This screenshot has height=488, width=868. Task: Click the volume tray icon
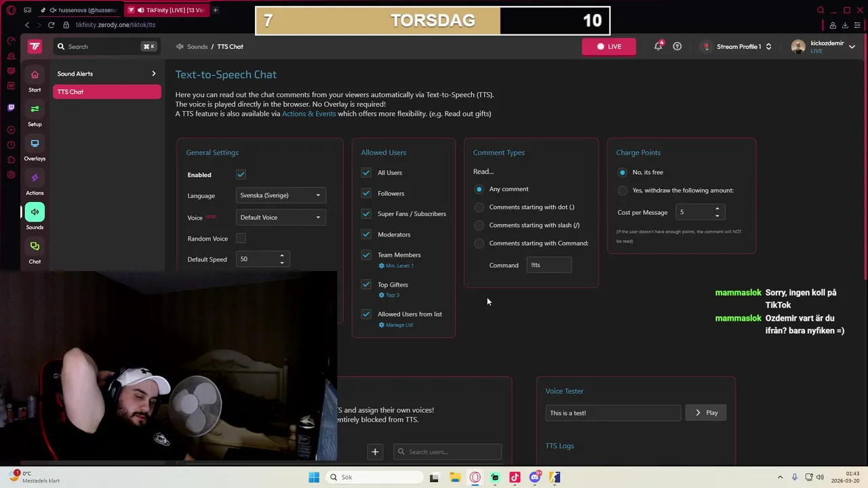tap(821, 477)
